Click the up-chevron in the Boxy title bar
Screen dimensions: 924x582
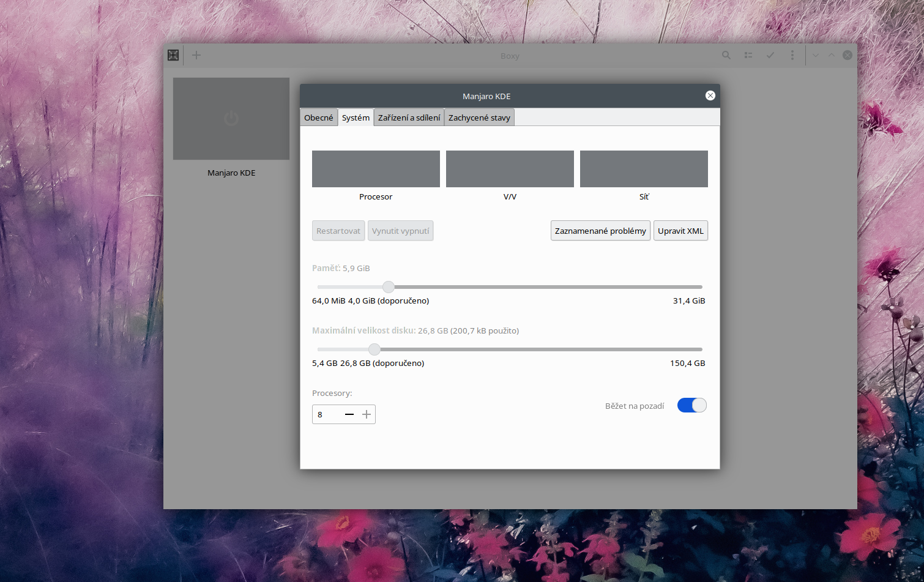(x=832, y=55)
